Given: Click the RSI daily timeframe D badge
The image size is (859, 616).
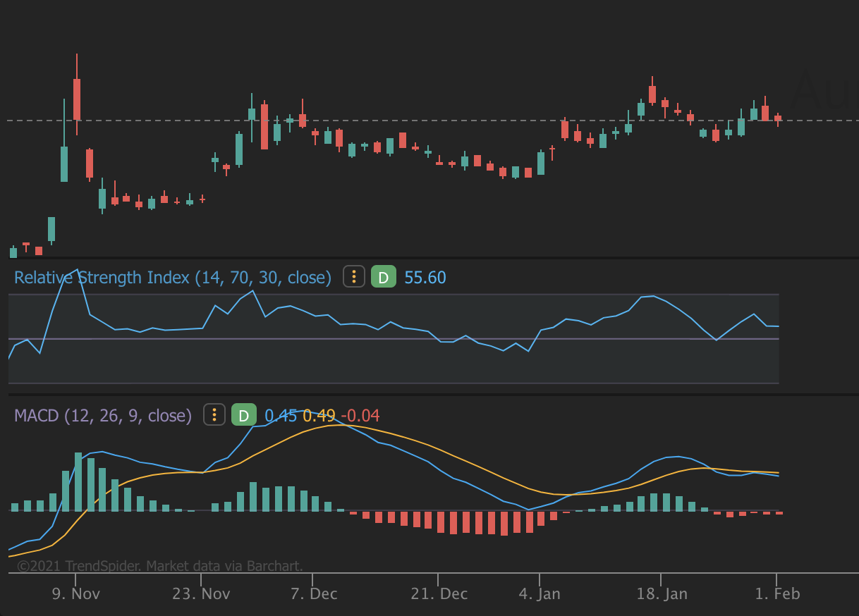Looking at the screenshot, I should coord(383,277).
